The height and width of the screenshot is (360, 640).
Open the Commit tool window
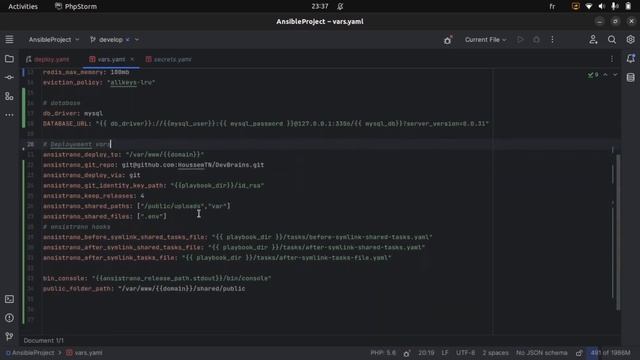[9, 77]
